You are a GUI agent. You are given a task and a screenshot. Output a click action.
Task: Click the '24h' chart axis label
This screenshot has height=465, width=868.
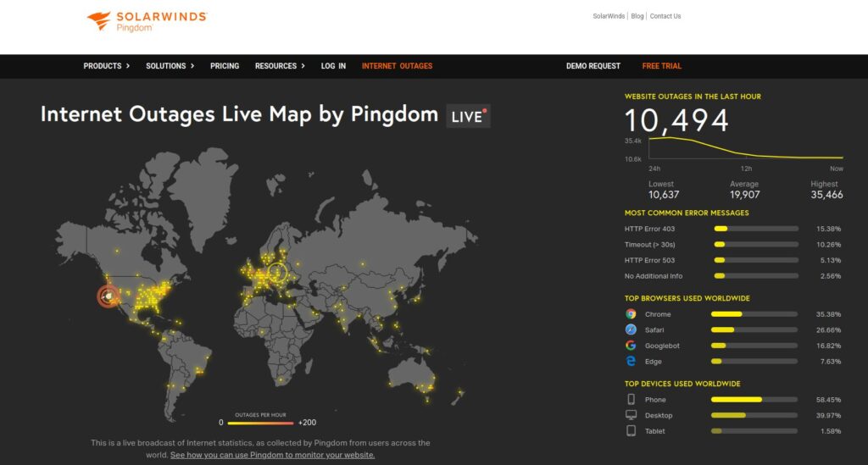click(x=654, y=169)
